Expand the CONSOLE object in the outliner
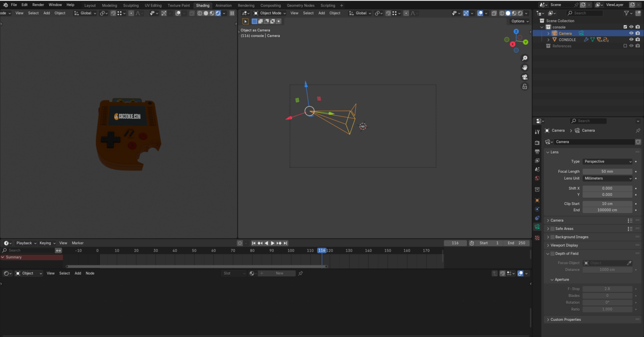 (548, 39)
